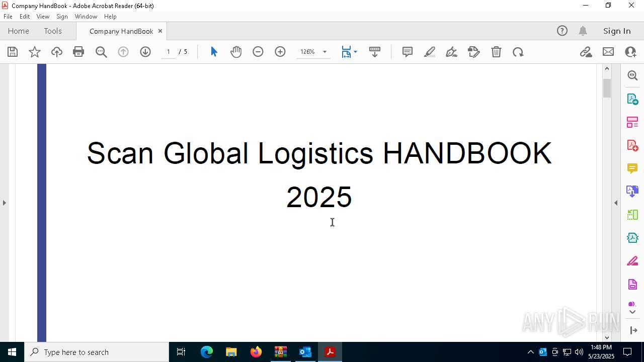
Task: Switch to Outlook on the taskbar
Action: click(305, 352)
